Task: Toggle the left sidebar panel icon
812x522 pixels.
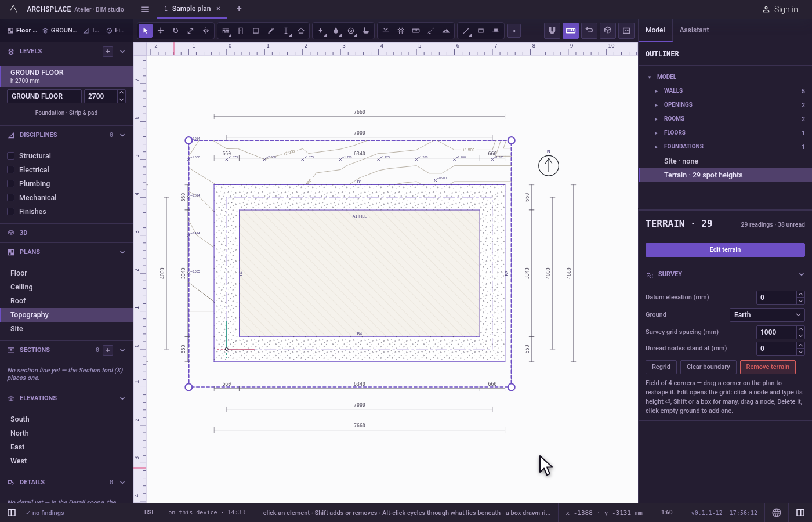Action: (12, 513)
